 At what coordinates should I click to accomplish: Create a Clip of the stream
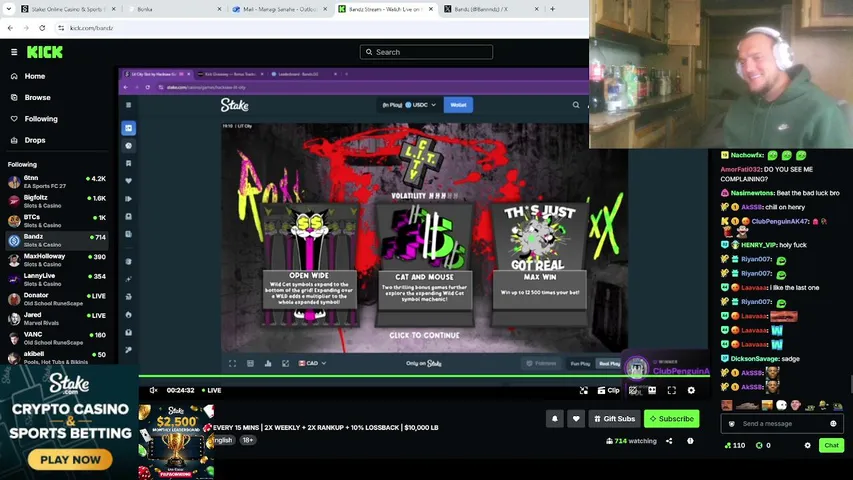click(x=609, y=390)
